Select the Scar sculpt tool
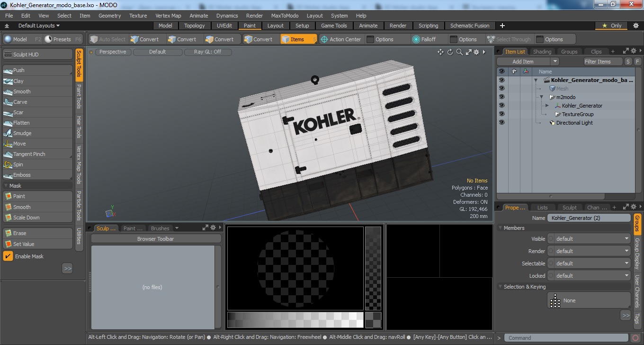Image resolution: width=644 pixels, height=345 pixels. tap(38, 112)
